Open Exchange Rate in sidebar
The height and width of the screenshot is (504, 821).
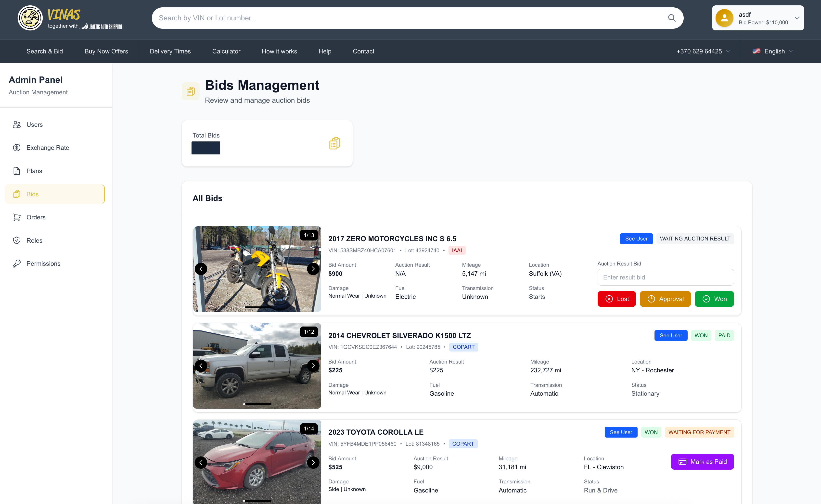tap(48, 148)
